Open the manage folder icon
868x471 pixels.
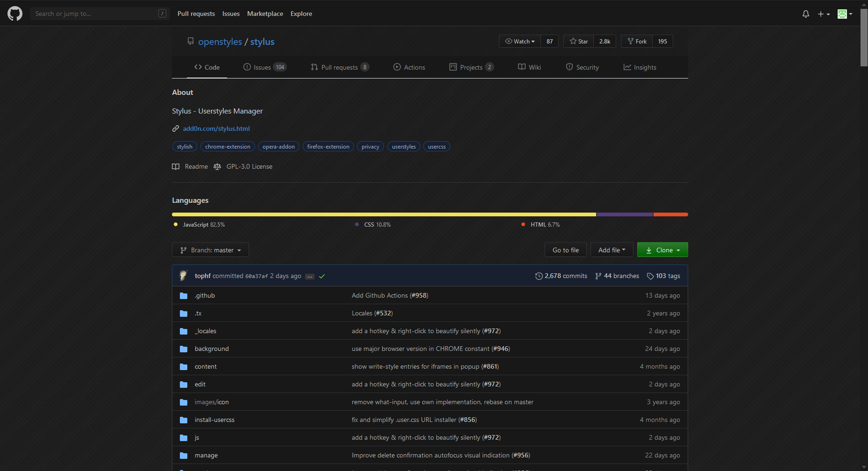point(184,456)
